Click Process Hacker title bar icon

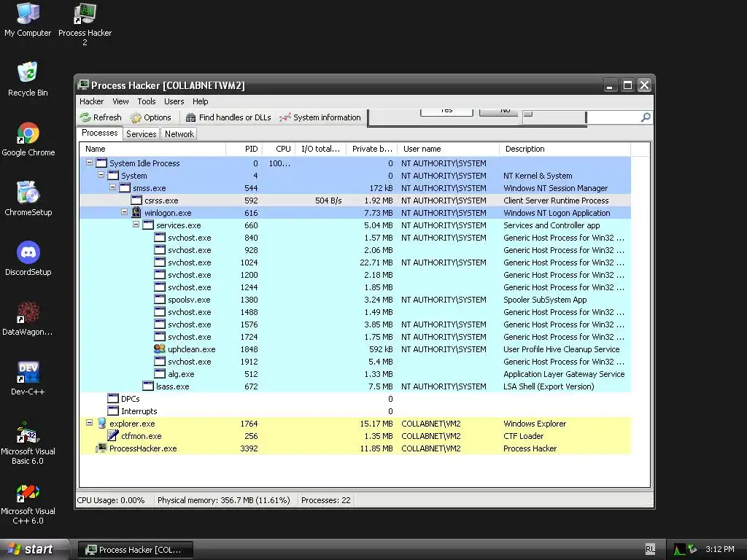(x=83, y=85)
